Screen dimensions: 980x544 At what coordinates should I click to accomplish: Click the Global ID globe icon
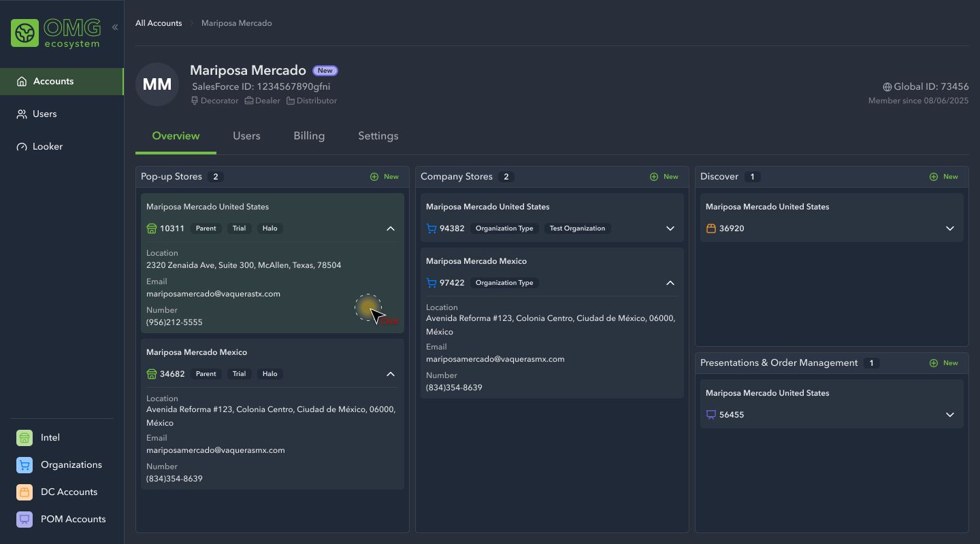[887, 87]
